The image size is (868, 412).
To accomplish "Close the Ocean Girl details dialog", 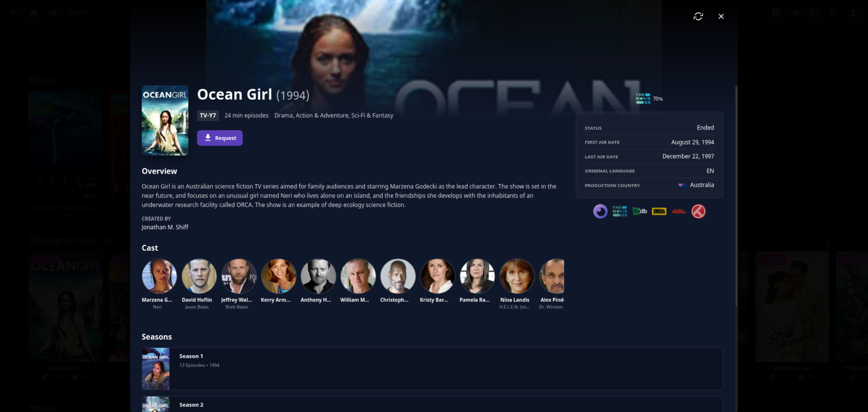I will 721,16.
